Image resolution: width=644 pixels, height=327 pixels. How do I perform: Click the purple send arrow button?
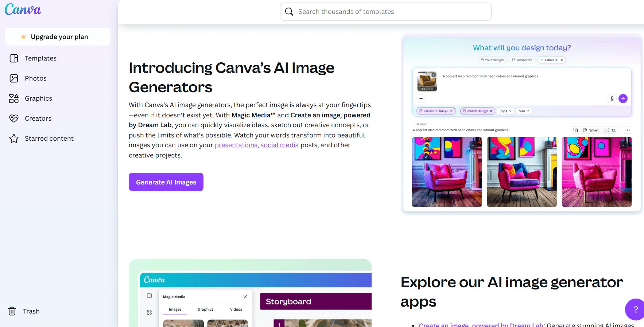(x=623, y=98)
